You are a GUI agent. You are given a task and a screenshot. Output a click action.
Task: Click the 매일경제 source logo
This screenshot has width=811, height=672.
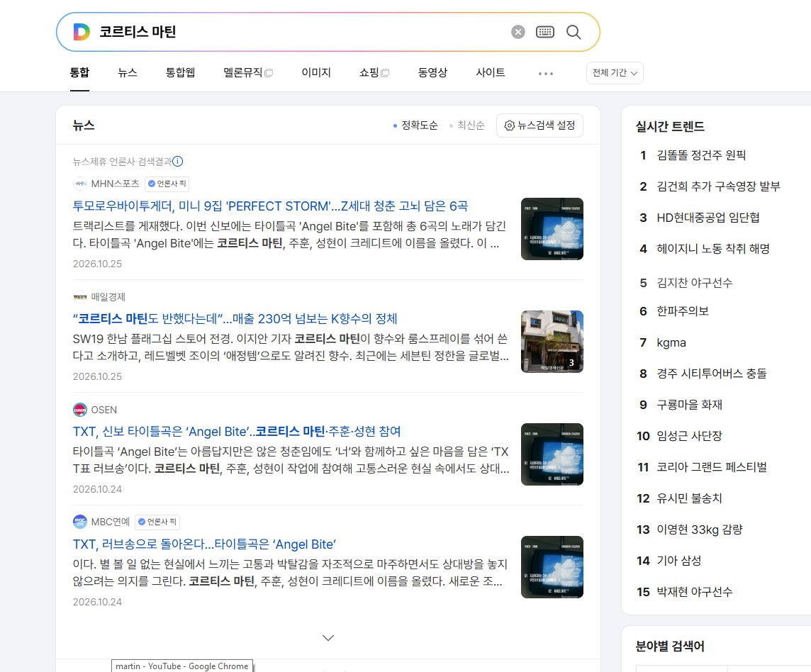pos(79,297)
